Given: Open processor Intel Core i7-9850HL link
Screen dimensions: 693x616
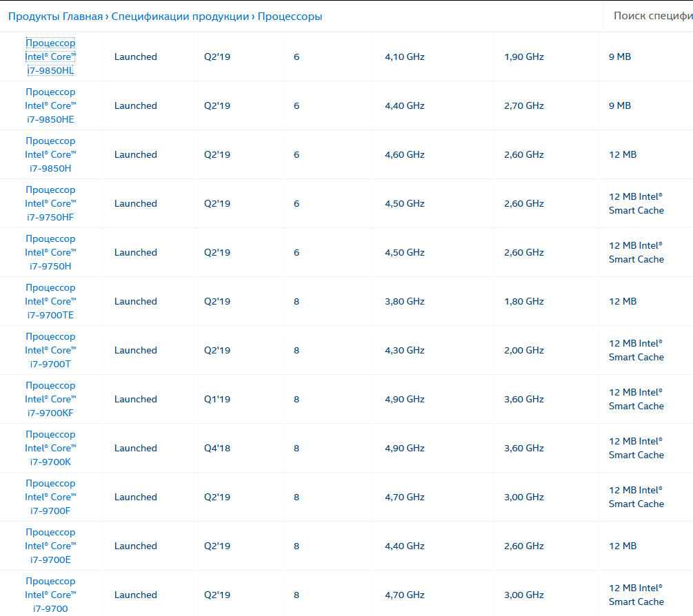Looking at the screenshot, I should click(50, 57).
